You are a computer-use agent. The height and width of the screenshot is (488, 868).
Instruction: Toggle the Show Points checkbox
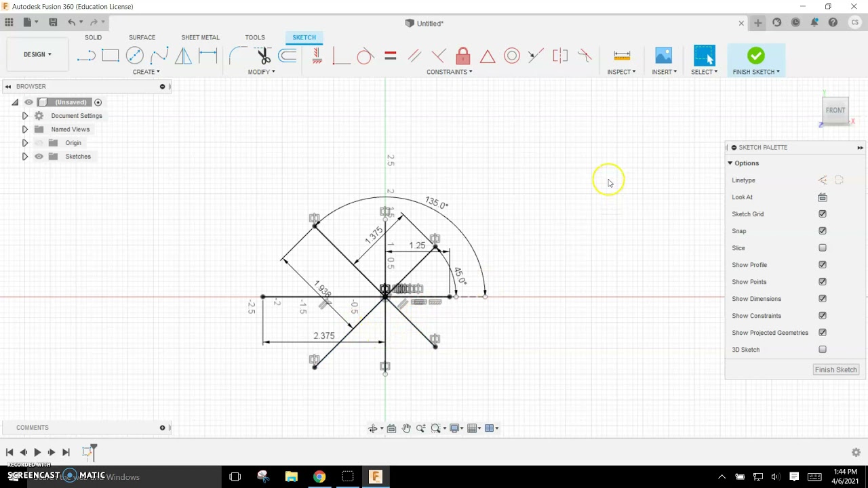tap(823, 282)
